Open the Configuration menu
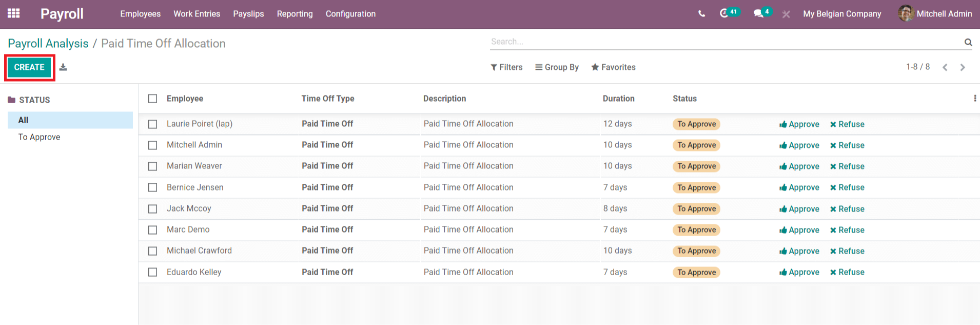This screenshot has height=325, width=980. point(350,14)
